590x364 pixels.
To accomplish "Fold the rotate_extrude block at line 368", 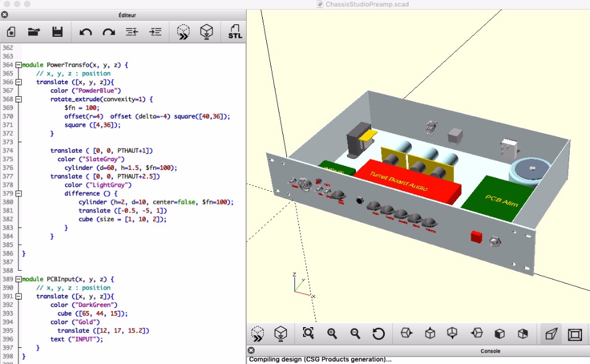I will 18,99.
